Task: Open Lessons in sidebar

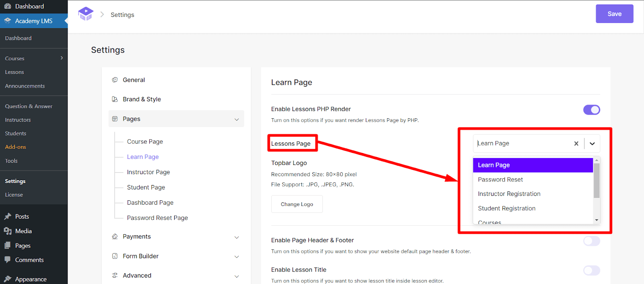Action: [14, 72]
